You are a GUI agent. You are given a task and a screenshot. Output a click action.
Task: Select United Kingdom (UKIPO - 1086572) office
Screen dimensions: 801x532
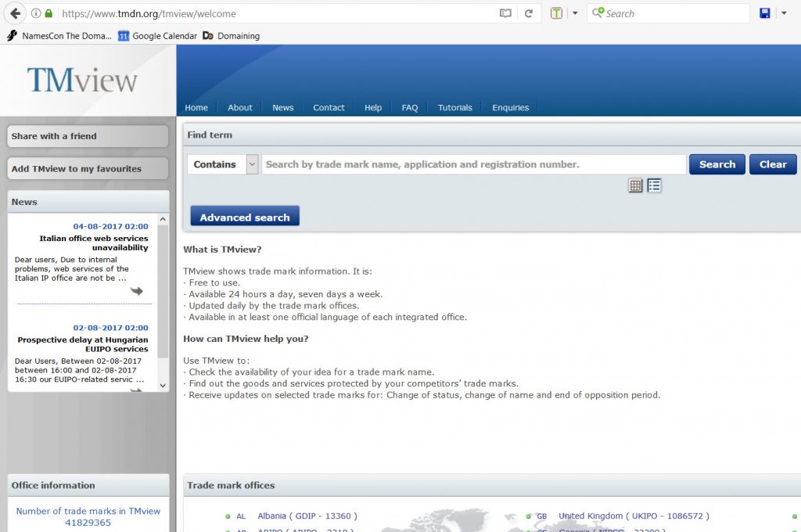point(634,516)
